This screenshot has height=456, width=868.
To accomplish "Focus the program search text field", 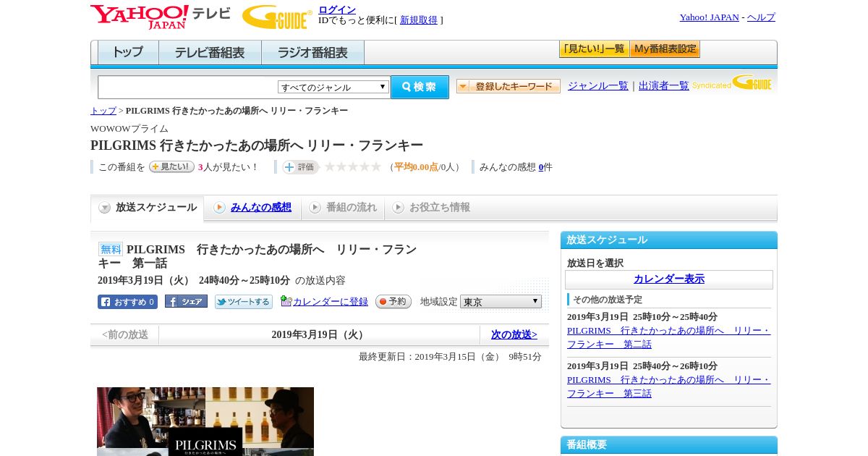I will tap(188, 87).
